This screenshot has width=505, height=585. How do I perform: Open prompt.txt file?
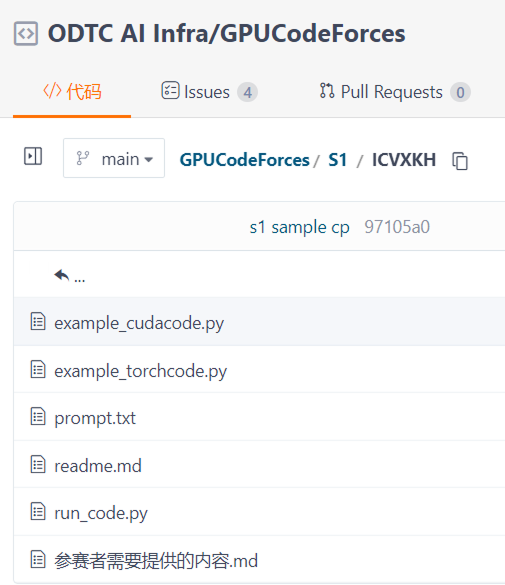(x=95, y=418)
